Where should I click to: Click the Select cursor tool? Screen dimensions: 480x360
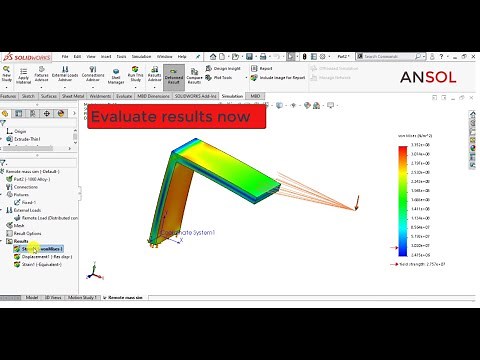(290, 57)
